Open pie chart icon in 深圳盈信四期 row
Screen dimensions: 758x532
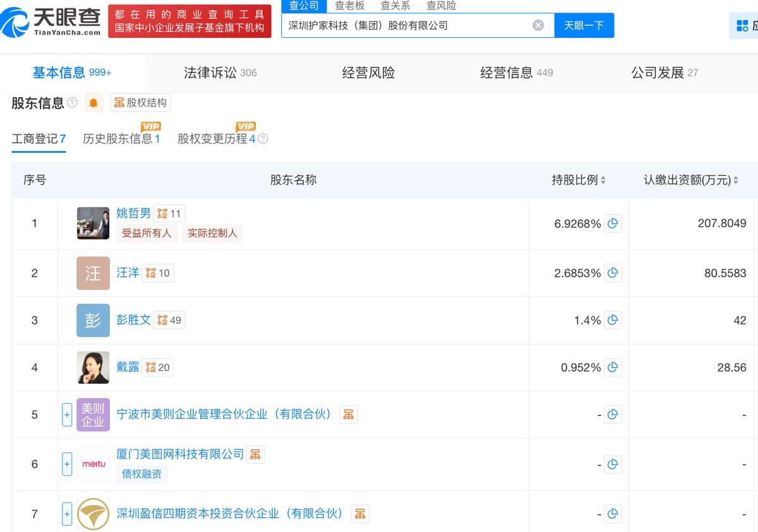pyautogui.click(x=613, y=514)
